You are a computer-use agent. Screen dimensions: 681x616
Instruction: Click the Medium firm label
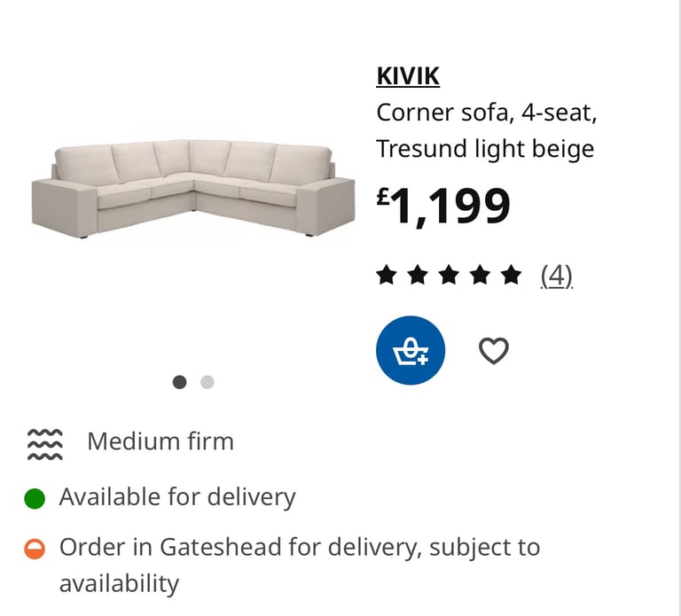pyautogui.click(x=160, y=441)
